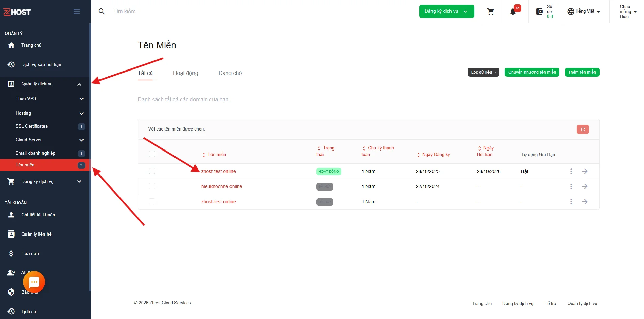The width and height of the screenshot is (644, 319).
Task: Sort table by Chu kỳ thanh toán column
Action: pyautogui.click(x=378, y=151)
